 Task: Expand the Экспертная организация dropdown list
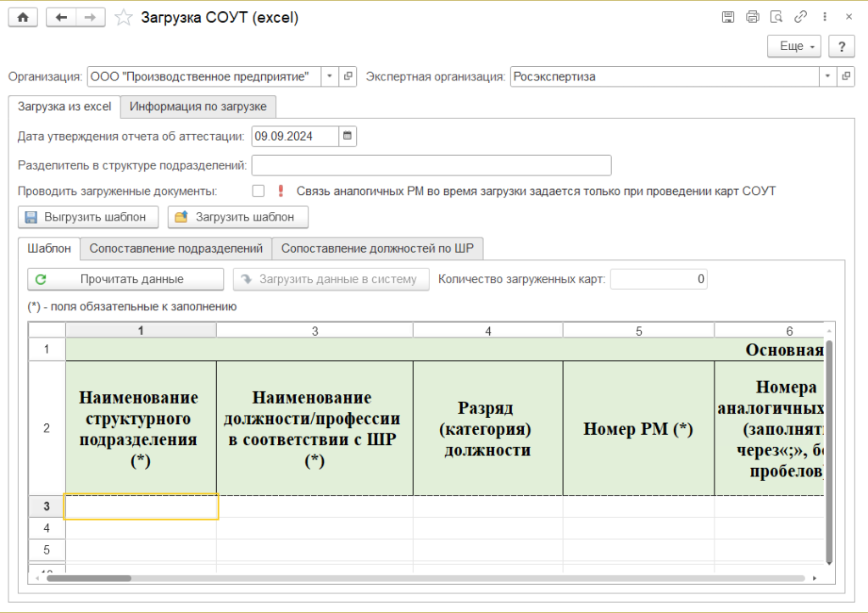click(x=826, y=76)
